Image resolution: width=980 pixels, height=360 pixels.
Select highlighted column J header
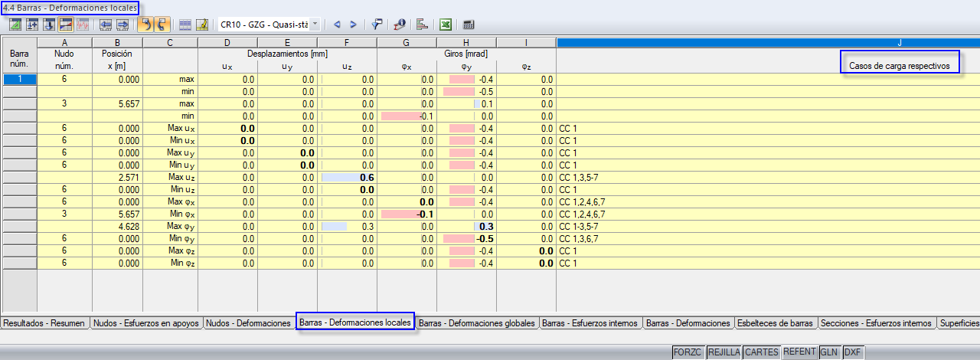tap(768, 42)
